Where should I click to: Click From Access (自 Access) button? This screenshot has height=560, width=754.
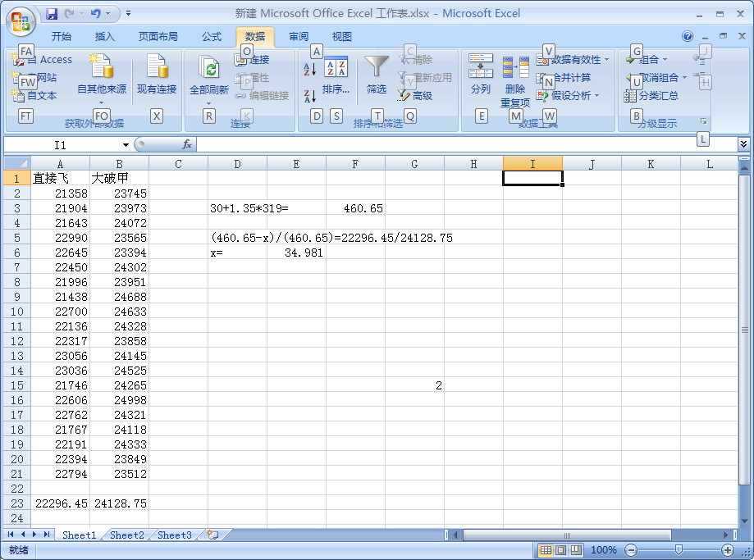point(43,60)
